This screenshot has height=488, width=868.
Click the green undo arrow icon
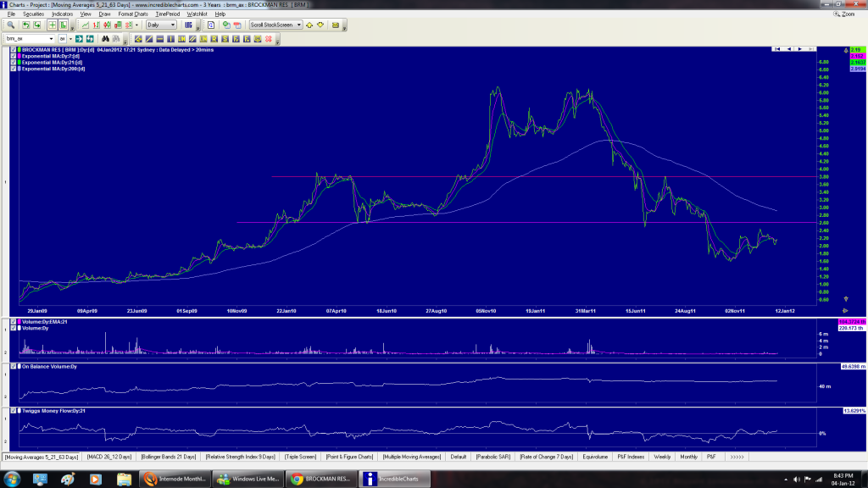click(26, 25)
